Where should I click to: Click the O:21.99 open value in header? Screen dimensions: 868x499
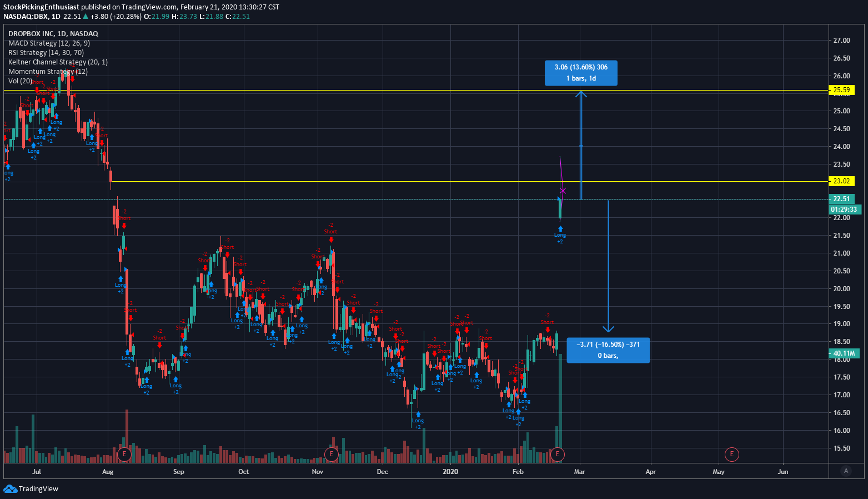coord(156,16)
